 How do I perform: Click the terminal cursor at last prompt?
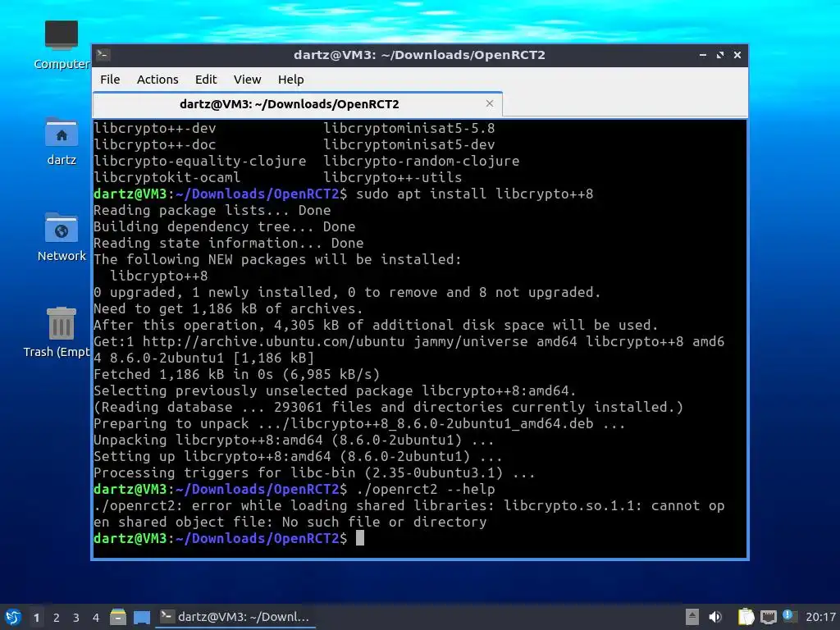click(360, 538)
